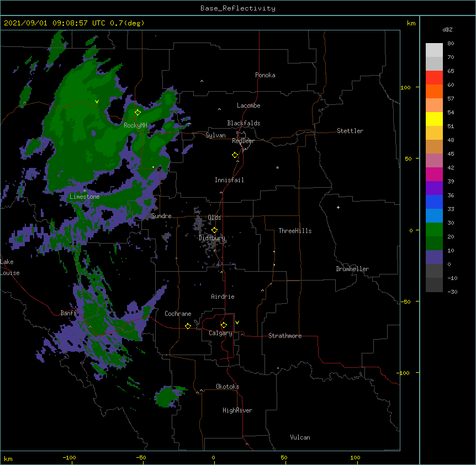Select the -100 tick on the horizontal axis

pos(69,457)
